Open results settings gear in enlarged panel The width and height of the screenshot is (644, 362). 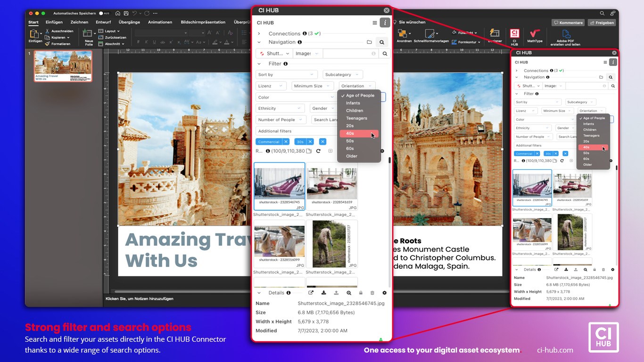(x=383, y=151)
